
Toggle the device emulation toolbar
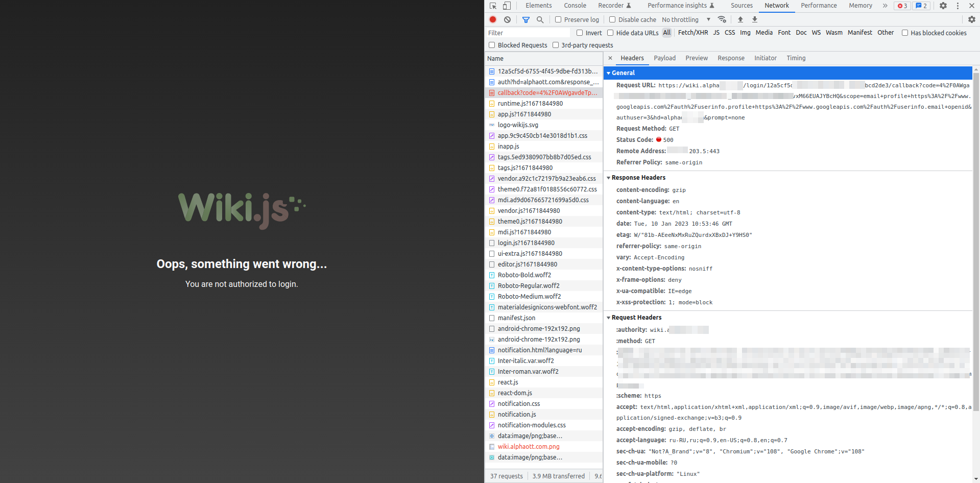(506, 6)
